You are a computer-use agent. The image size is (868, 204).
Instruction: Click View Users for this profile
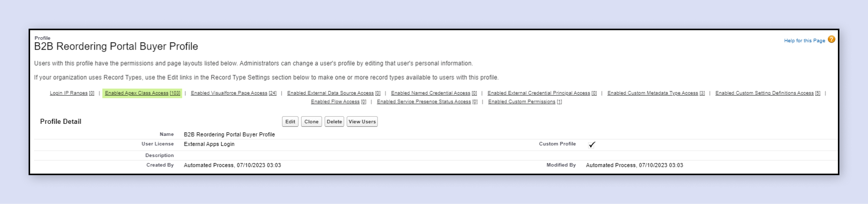pyautogui.click(x=362, y=121)
